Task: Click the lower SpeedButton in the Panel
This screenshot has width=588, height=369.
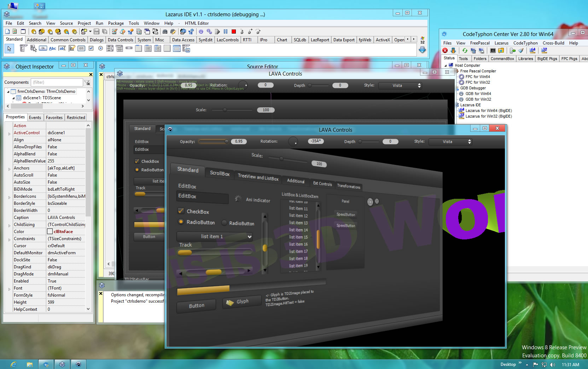Action: click(345, 225)
